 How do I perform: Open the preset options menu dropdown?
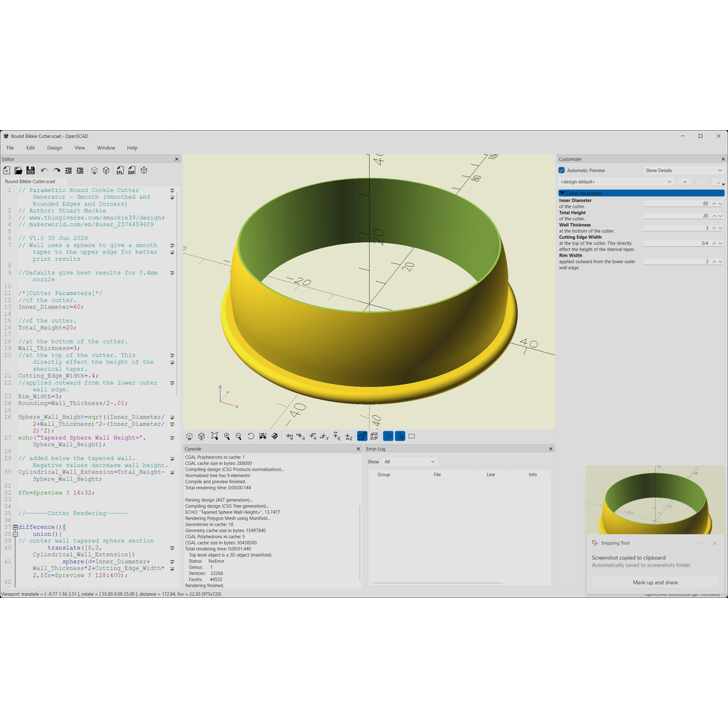point(718,182)
